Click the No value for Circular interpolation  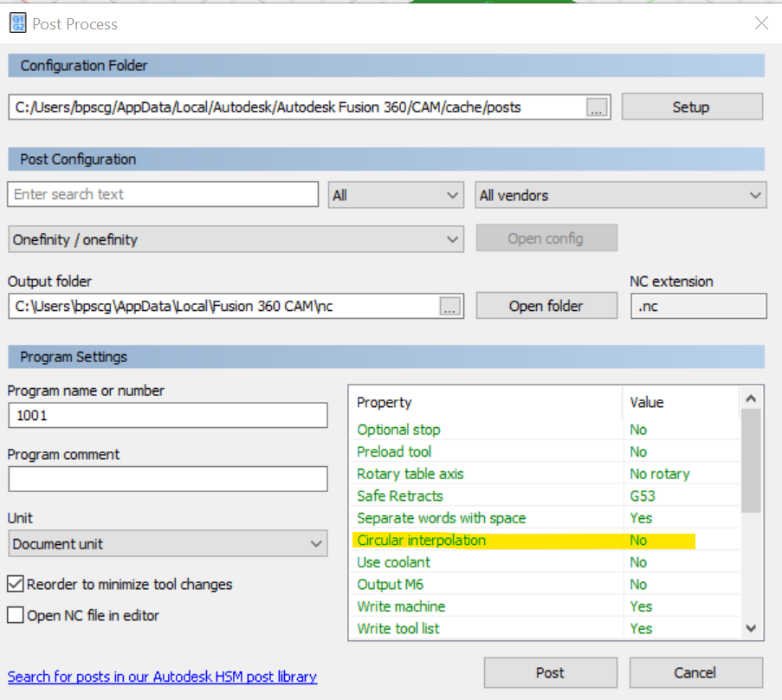[638, 540]
